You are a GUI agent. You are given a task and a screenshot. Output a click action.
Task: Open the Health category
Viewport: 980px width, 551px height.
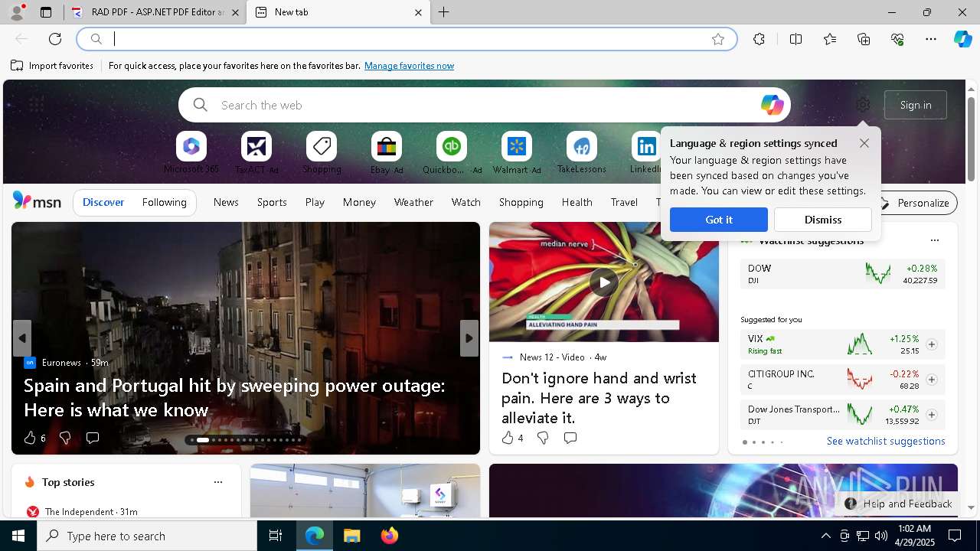[577, 203]
